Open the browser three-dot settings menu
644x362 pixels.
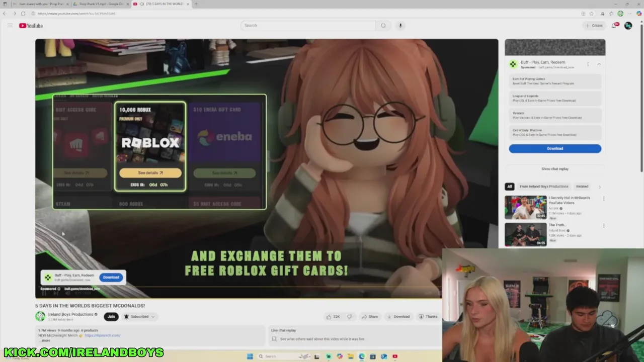click(x=629, y=14)
